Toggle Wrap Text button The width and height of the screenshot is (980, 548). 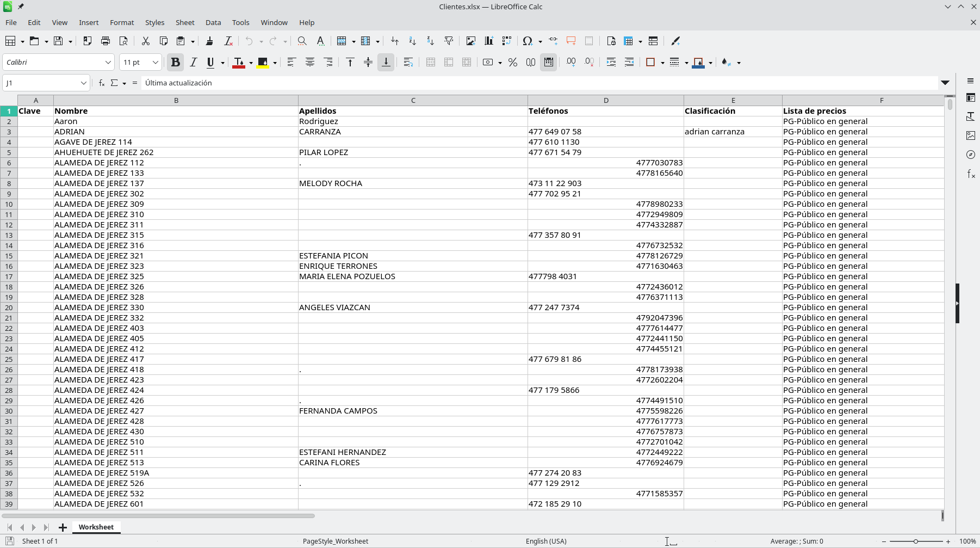408,63
